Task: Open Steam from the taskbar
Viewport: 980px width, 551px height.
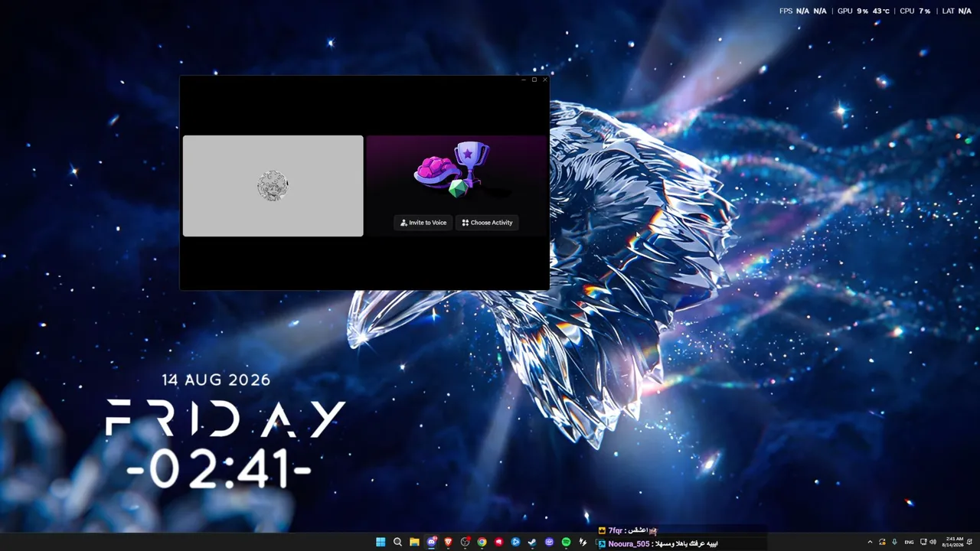Action: pyautogui.click(x=532, y=542)
